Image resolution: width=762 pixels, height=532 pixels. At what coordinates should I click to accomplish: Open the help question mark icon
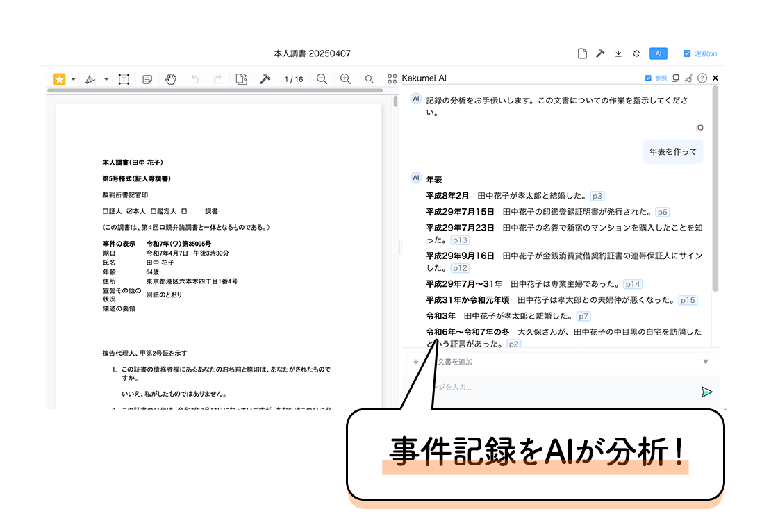pyautogui.click(x=702, y=78)
